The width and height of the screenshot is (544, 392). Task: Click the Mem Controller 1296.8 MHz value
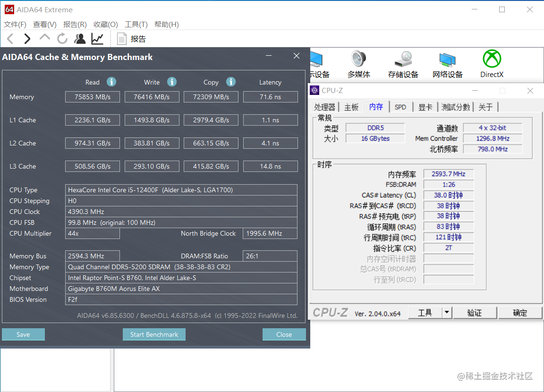493,138
